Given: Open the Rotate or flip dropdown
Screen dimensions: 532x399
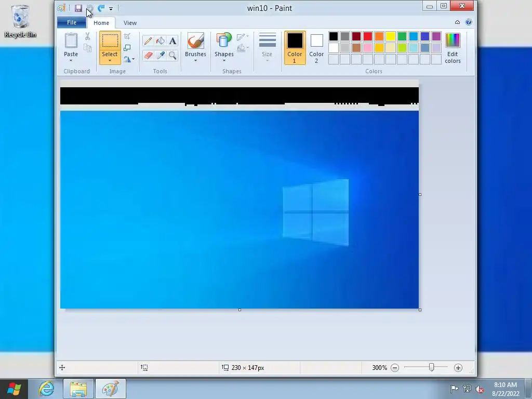Looking at the screenshot, I should (x=129, y=59).
